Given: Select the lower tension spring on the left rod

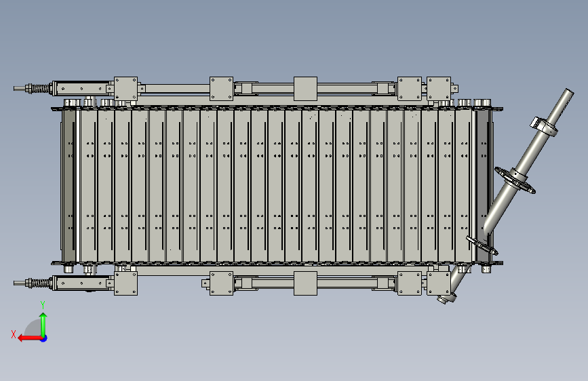Looking at the screenshot, I should [x=41, y=283].
